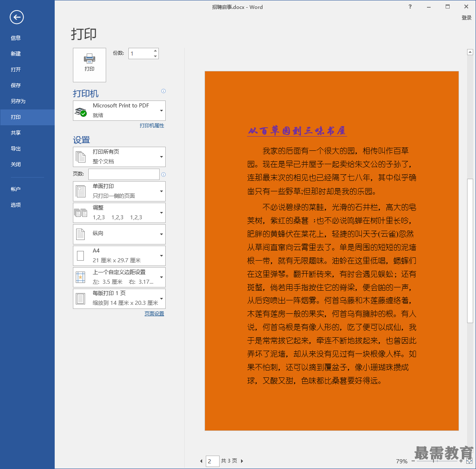Click the 共 3 页 total pages text
476x469 pixels.
coord(229,461)
